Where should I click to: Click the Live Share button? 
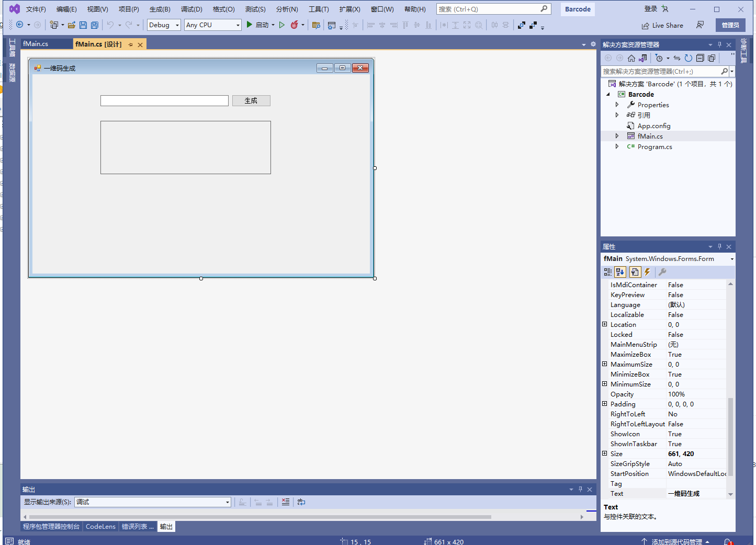[662, 26]
